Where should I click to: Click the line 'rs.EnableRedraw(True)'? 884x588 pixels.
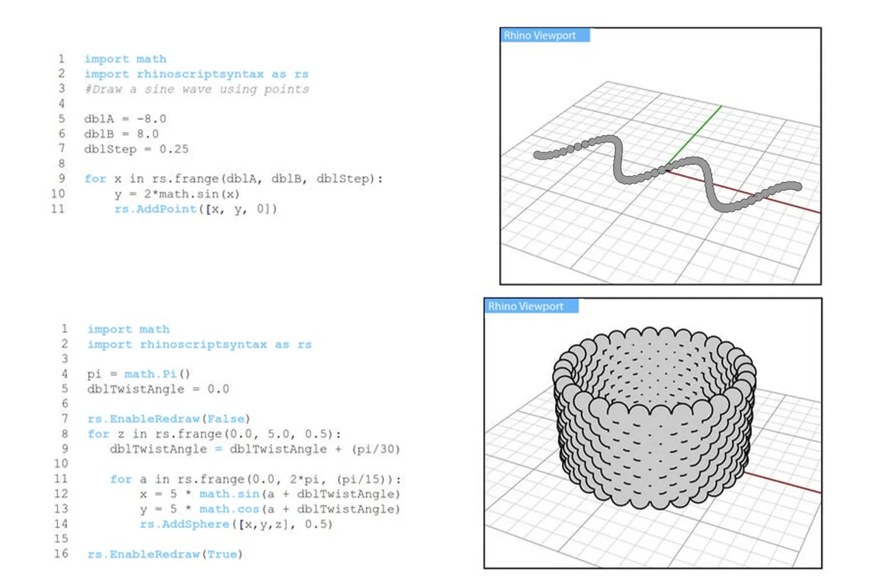click(x=165, y=554)
